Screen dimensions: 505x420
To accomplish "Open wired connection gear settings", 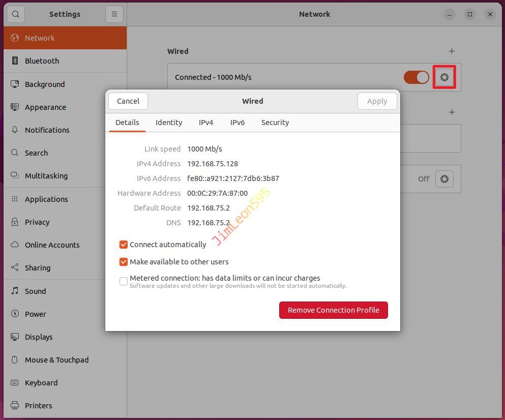I will 444,77.
